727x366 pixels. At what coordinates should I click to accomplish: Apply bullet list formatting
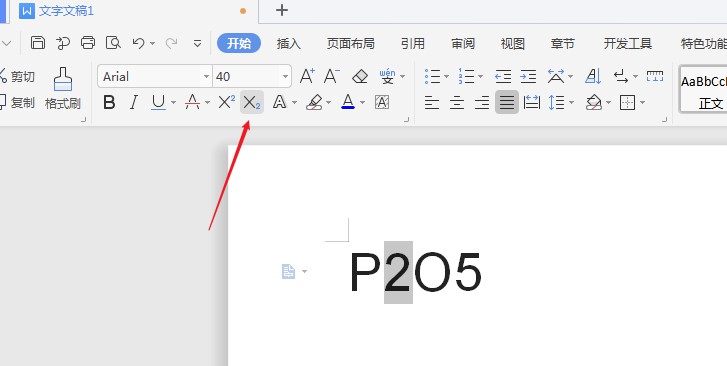pos(433,76)
